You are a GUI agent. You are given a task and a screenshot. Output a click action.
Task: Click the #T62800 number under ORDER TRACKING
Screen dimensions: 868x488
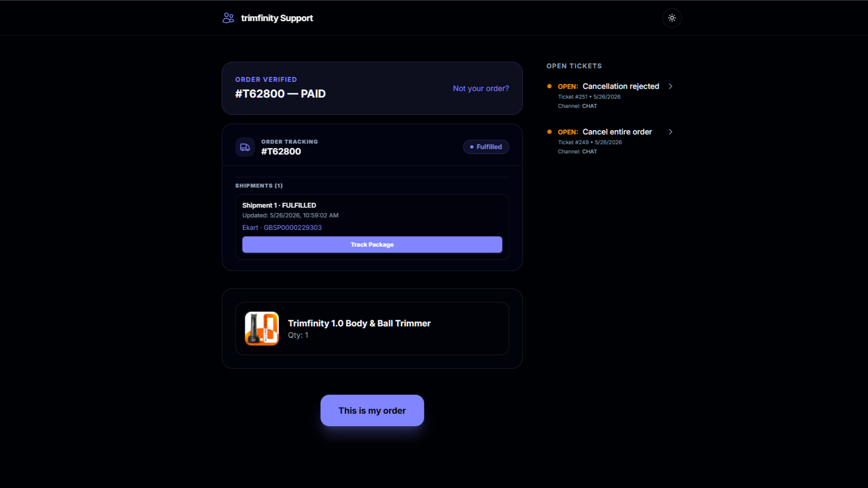(x=281, y=151)
